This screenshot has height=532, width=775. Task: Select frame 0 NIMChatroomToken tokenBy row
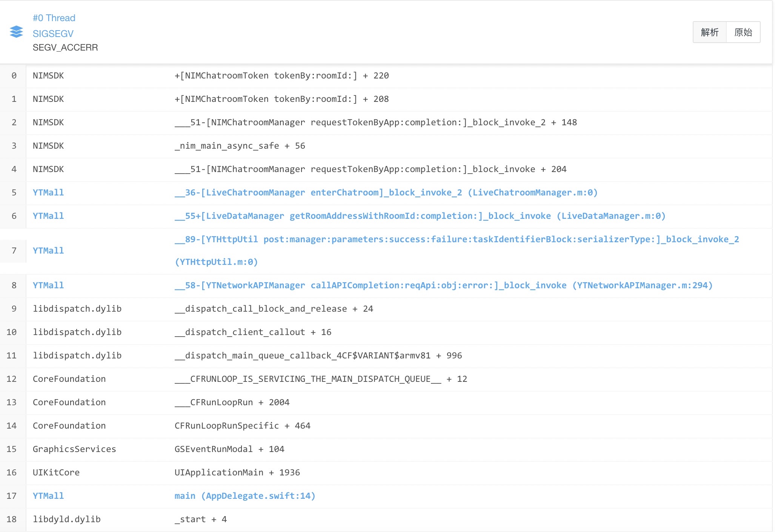coord(281,76)
